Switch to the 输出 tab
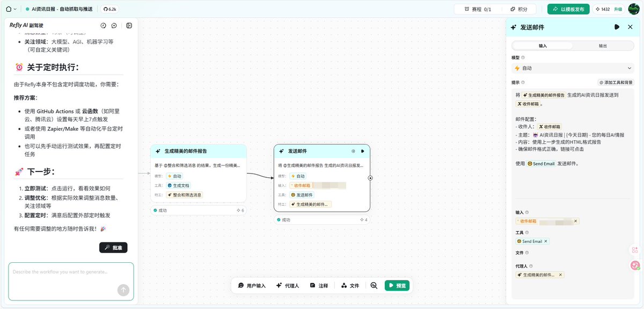 pyautogui.click(x=603, y=46)
